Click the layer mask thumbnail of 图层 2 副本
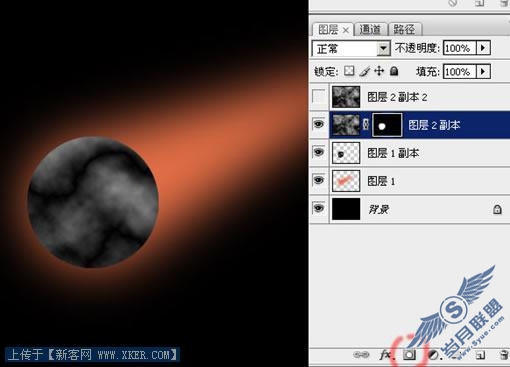This screenshot has width=510, height=367. click(x=387, y=125)
